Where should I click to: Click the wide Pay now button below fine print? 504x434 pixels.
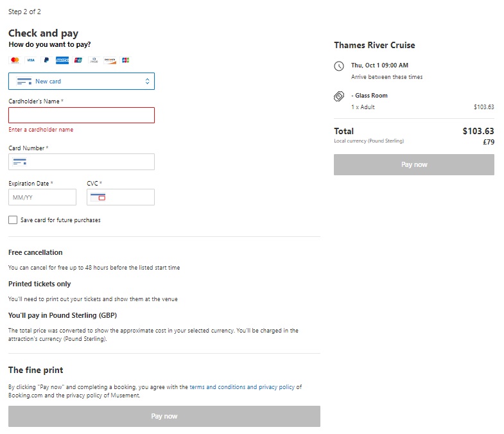point(164,416)
